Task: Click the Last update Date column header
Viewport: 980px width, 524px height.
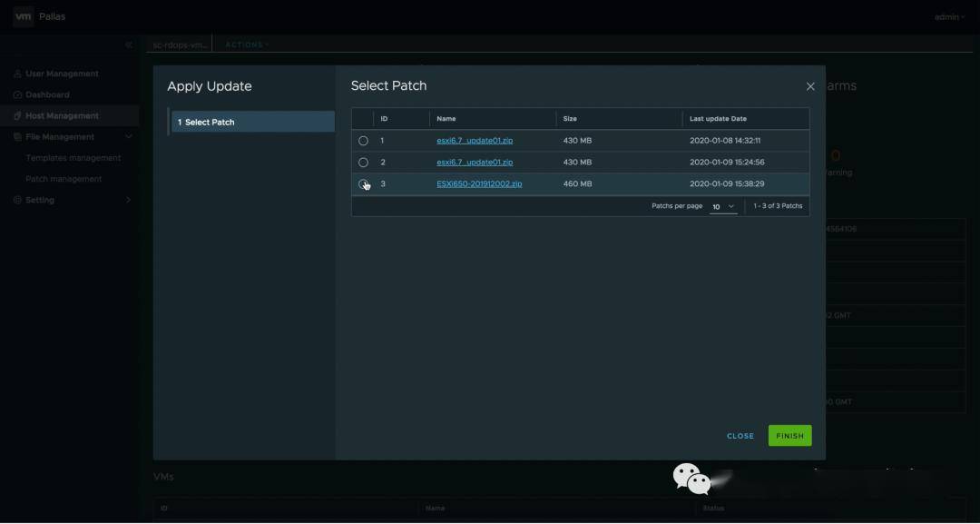Action: 718,119
